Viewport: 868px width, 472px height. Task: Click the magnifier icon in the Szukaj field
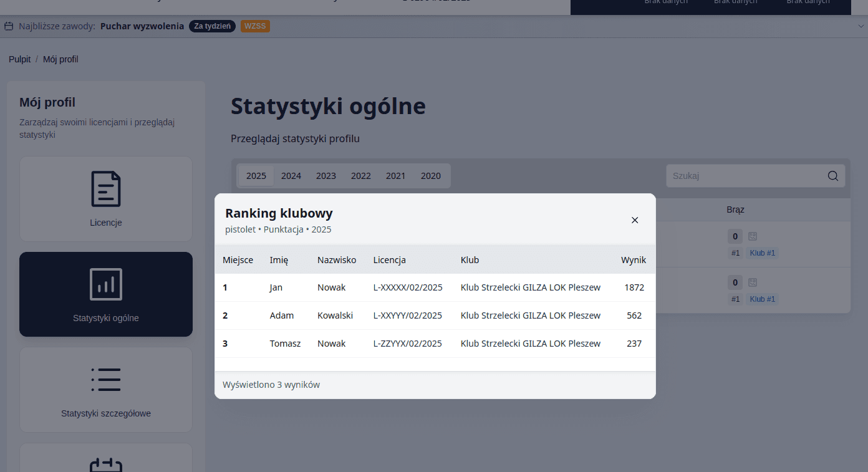832,176
